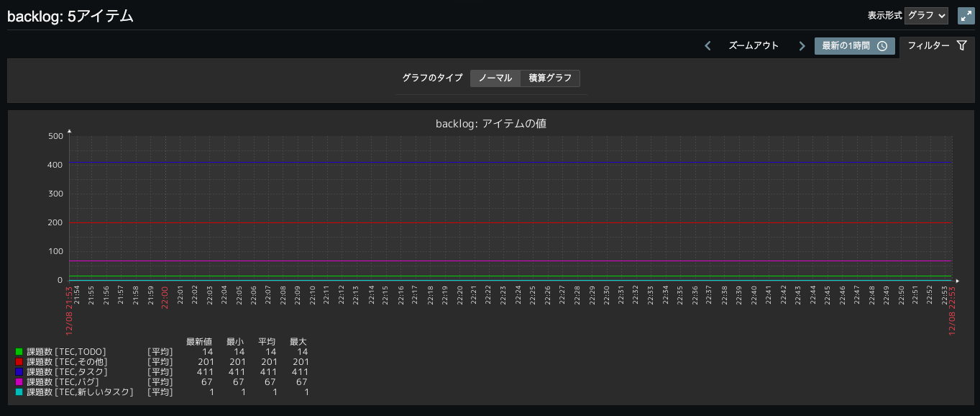The height and width of the screenshot is (416, 980).
Task: Click legend entry 課題数 [TEC,新しいタスク]
Action: point(80,392)
